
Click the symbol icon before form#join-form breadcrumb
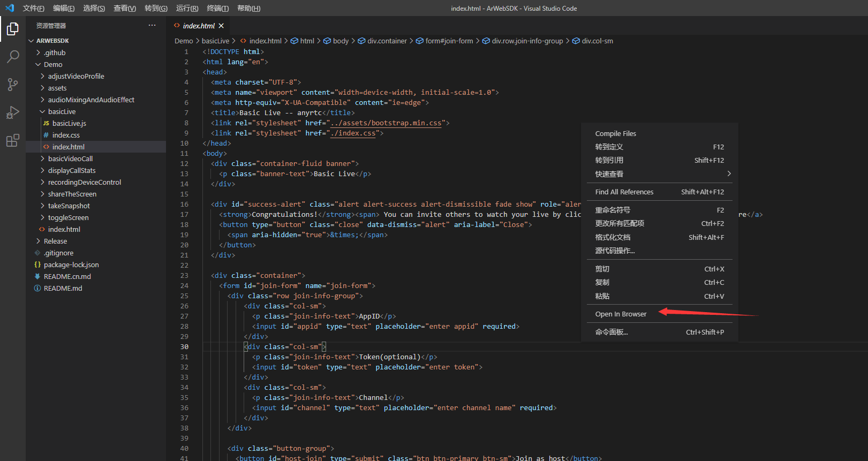[420, 41]
